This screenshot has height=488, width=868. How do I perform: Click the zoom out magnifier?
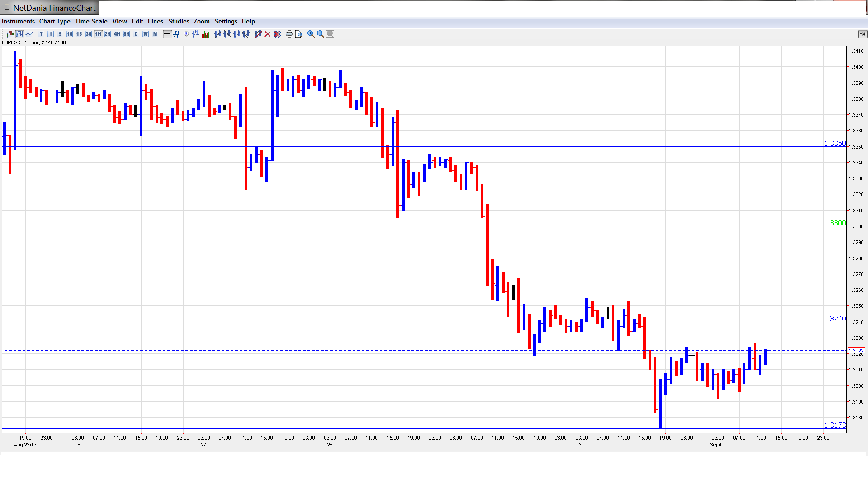321,34
